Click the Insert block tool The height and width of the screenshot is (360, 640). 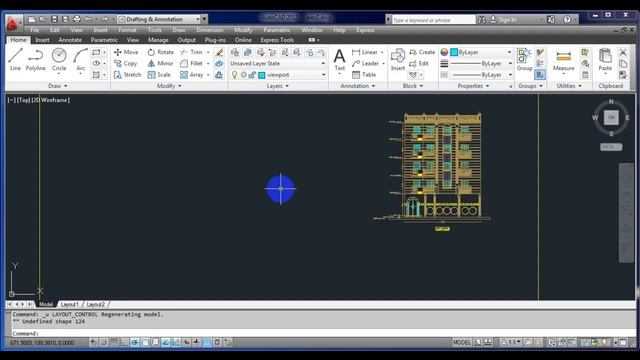tap(398, 60)
